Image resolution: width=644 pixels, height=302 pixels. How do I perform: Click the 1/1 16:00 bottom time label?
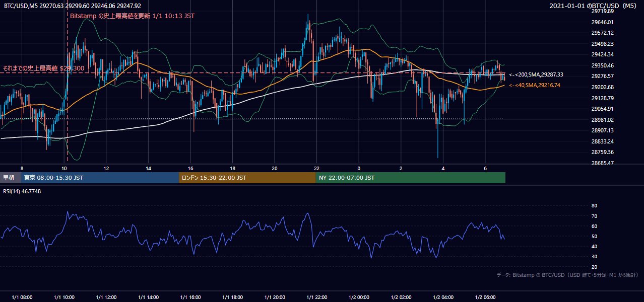click(x=190, y=297)
